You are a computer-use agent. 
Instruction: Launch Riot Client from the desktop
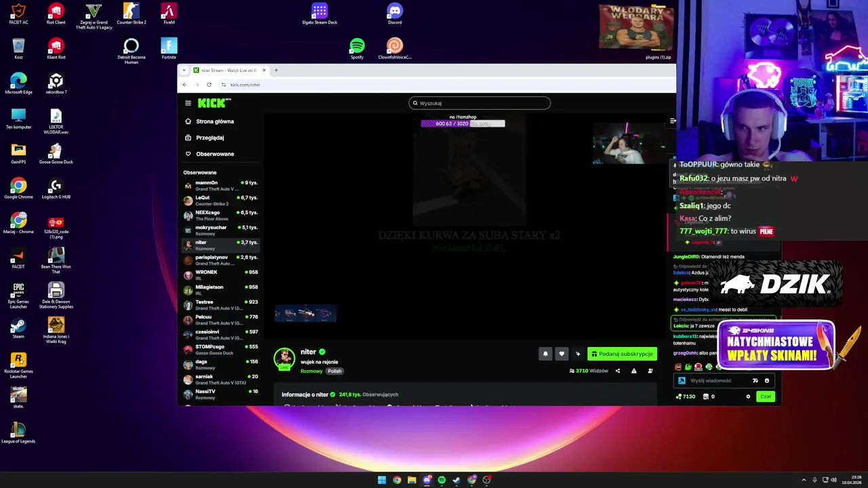pyautogui.click(x=56, y=14)
